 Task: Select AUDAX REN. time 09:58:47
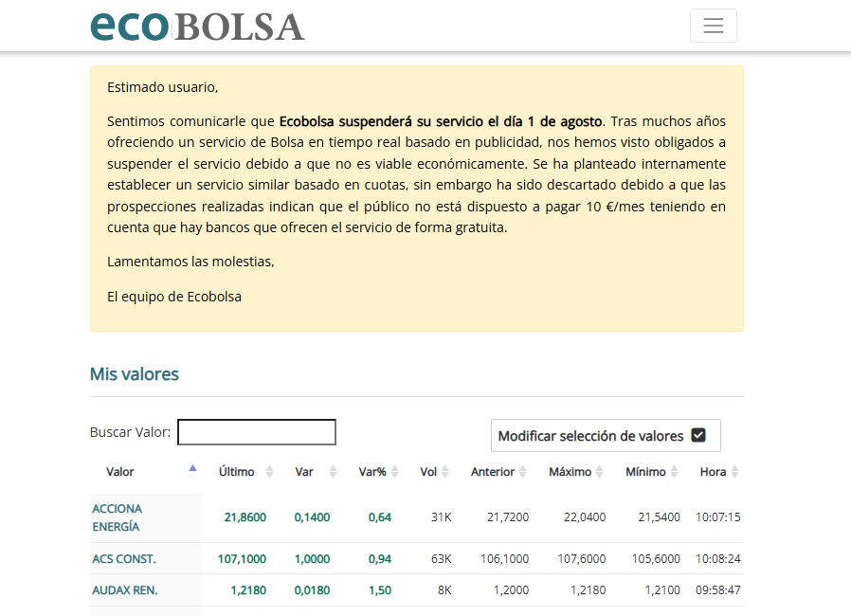[x=718, y=590]
